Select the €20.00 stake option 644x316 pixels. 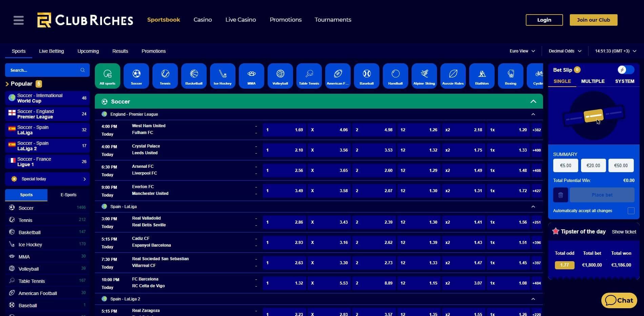click(x=593, y=165)
